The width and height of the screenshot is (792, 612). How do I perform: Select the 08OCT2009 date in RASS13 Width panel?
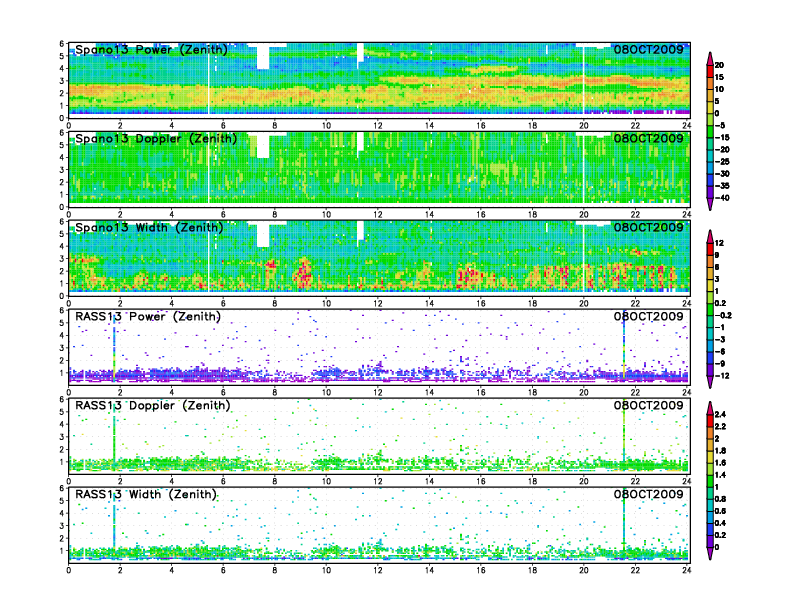tap(648, 494)
